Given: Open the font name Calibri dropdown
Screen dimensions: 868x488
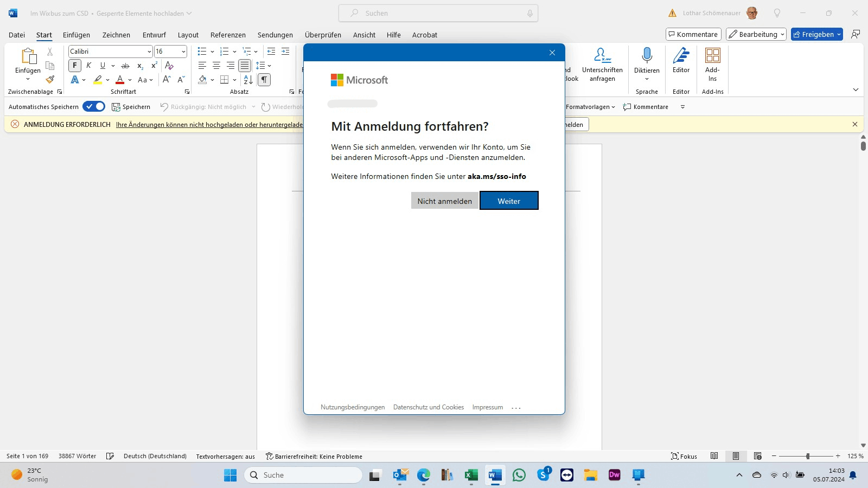Looking at the screenshot, I should click(x=149, y=52).
